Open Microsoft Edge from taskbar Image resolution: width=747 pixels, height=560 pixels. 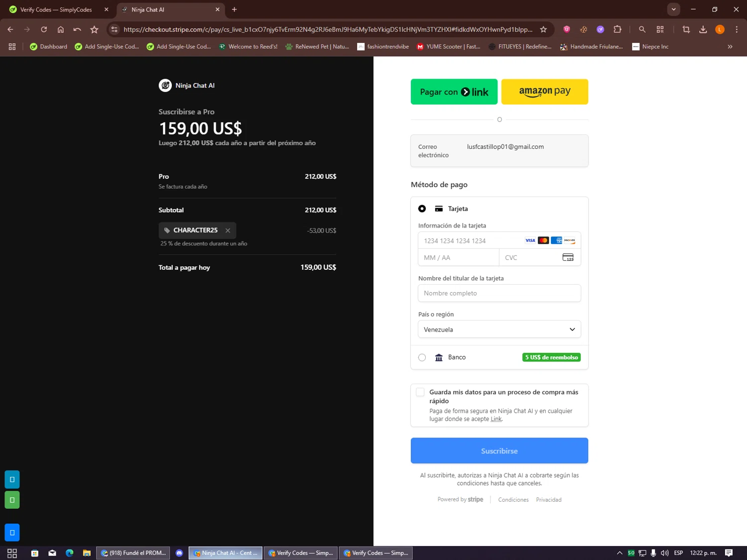(69, 553)
